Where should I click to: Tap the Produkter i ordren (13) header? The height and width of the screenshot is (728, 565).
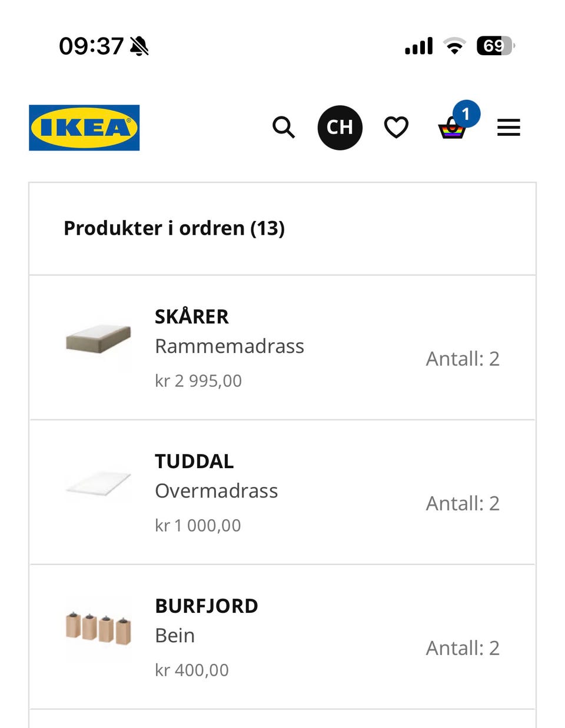(x=174, y=228)
